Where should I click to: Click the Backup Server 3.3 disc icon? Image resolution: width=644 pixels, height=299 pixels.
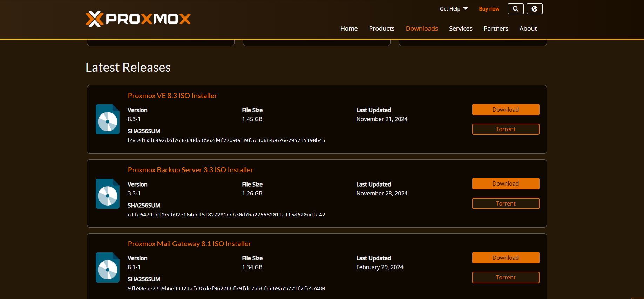[x=108, y=194]
